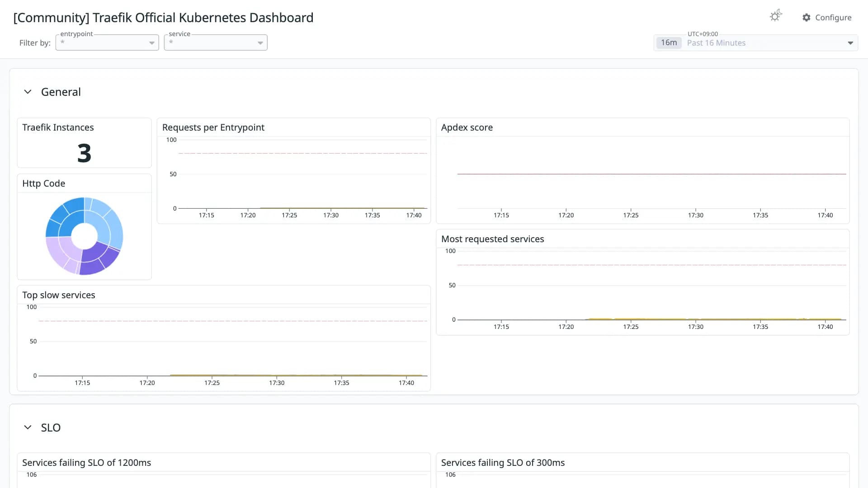Click the Apdex score widget title
The width and height of the screenshot is (868, 488).
[467, 127]
